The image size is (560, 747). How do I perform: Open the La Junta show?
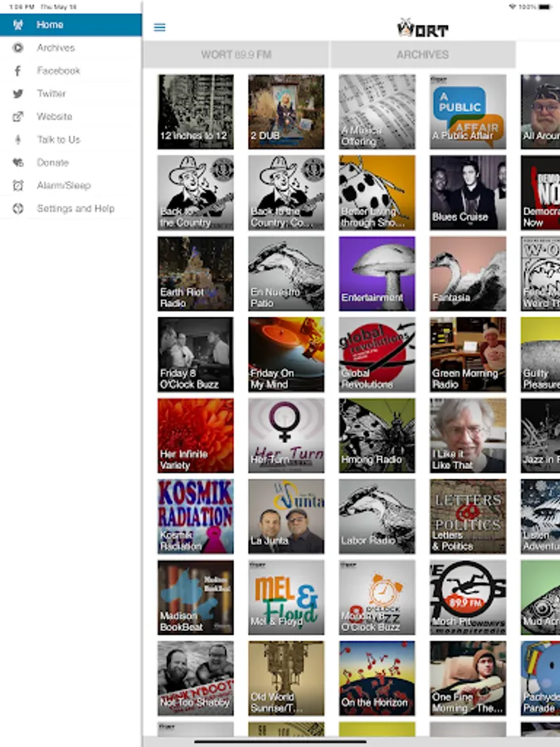[x=286, y=516]
